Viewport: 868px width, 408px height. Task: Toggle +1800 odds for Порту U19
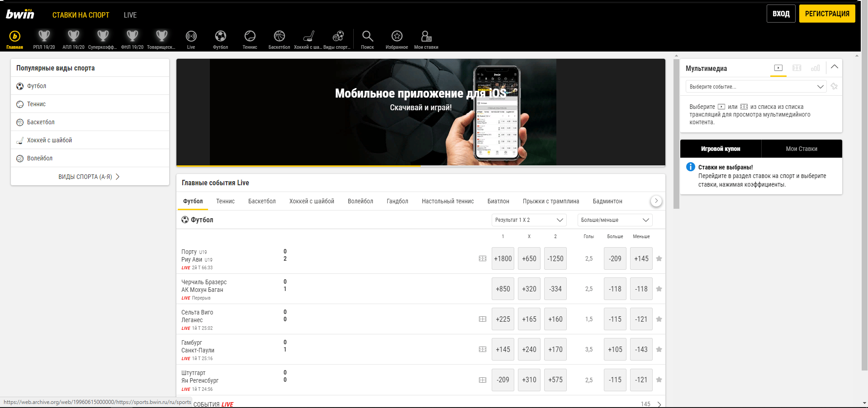pyautogui.click(x=503, y=258)
